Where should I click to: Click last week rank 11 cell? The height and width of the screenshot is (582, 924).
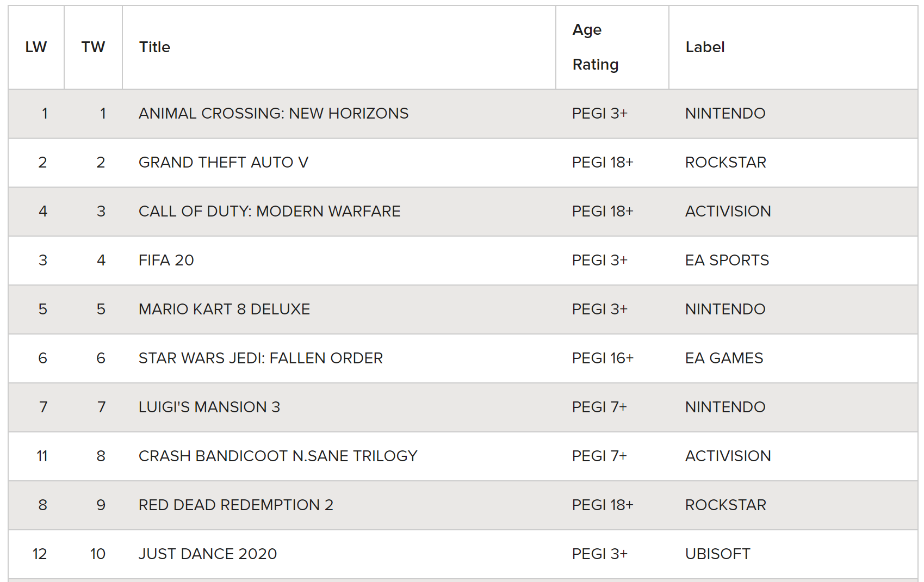point(42,456)
